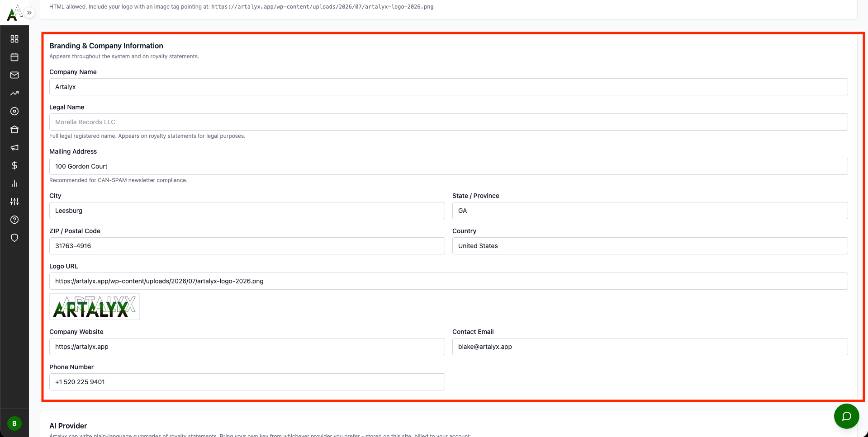
Task: Click the ZIP / Postal Code field
Action: [x=247, y=246]
